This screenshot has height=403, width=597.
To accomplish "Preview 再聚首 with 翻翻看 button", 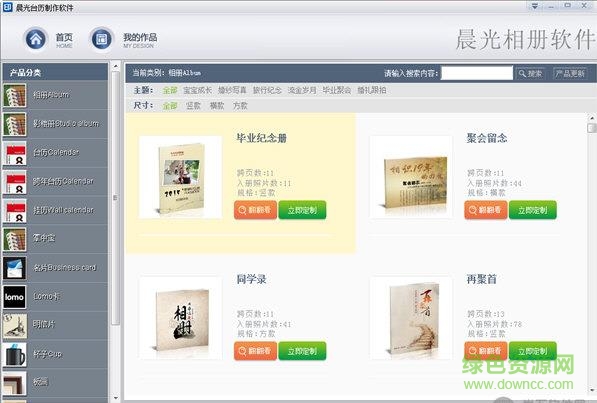I will (486, 350).
